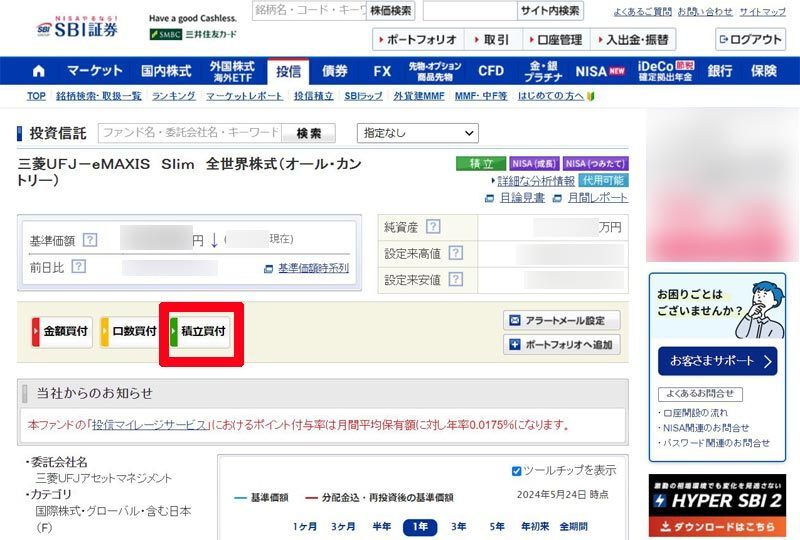Open help icon next to 設定来安値
This screenshot has height=540, width=800.
pyautogui.click(x=456, y=279)
